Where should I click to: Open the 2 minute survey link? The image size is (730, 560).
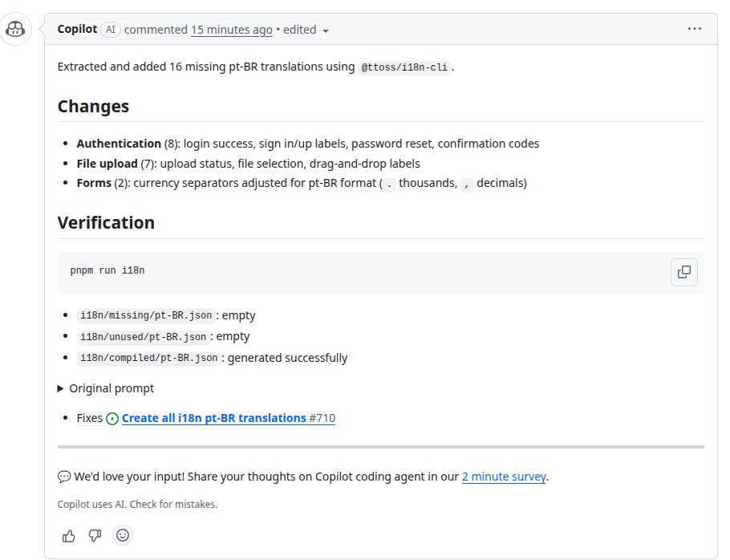point(504,477)
